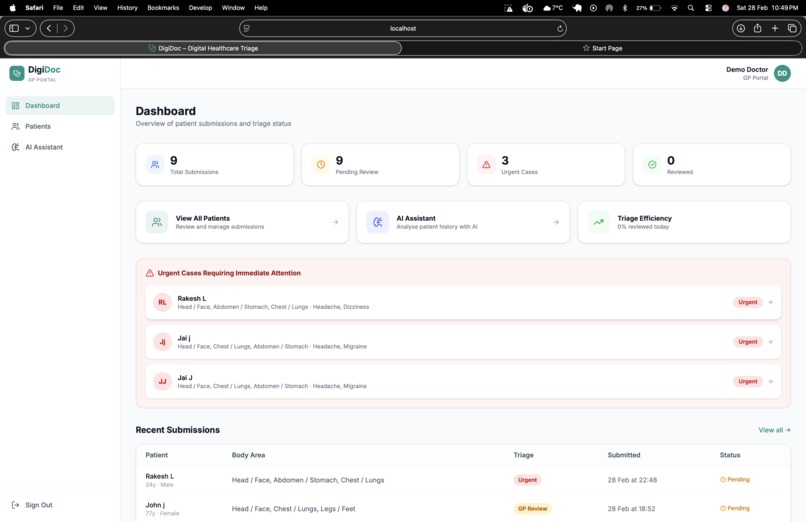
Task: Click the Safari share icon
Action: (757, 28)
